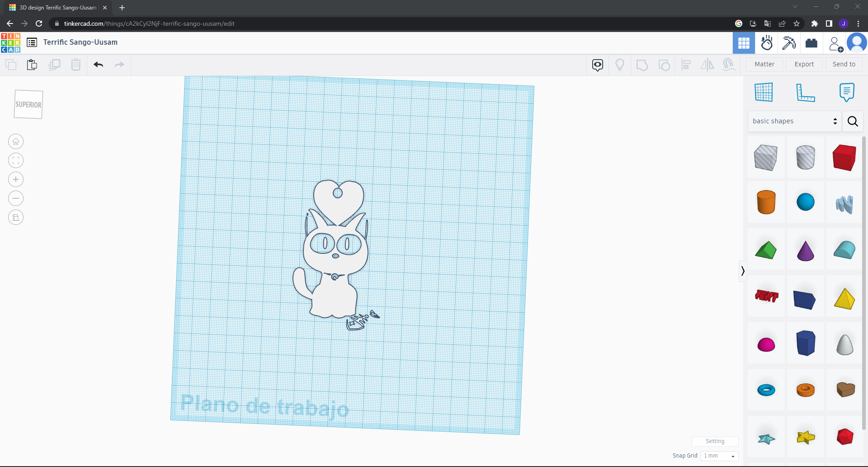Screen dimensions: 868x467
Task: Zoom in with the plus button
Action: pyautogui.click(x=16, y=180)
